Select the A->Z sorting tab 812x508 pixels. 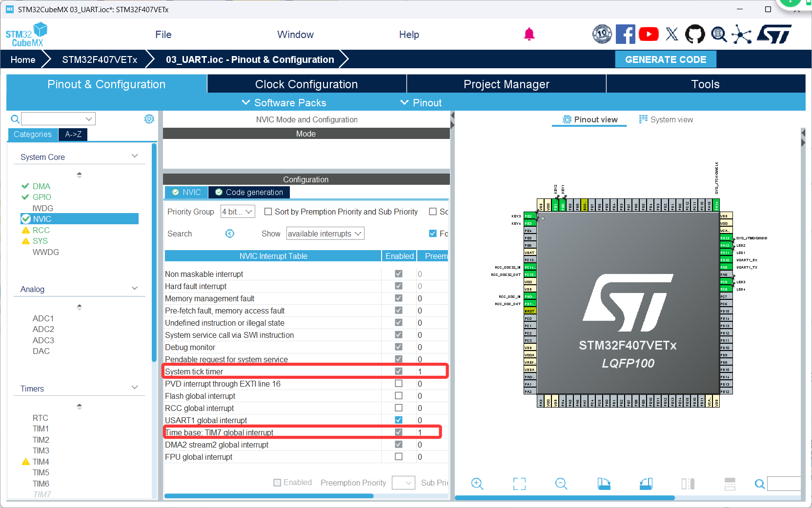(73, 134)
